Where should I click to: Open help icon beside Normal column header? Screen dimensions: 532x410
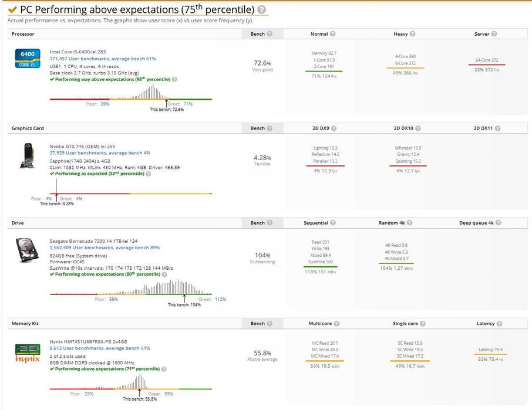point(333,34)
